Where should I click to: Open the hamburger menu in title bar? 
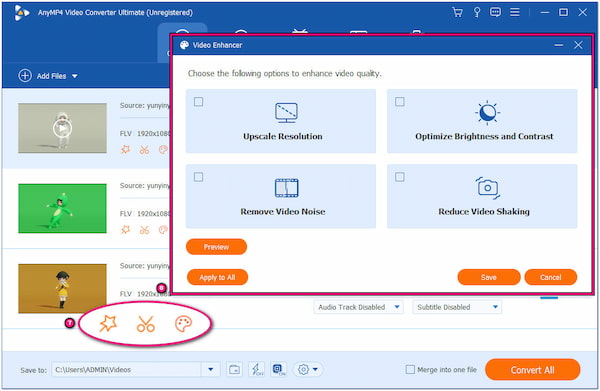[x=515, y=12]
